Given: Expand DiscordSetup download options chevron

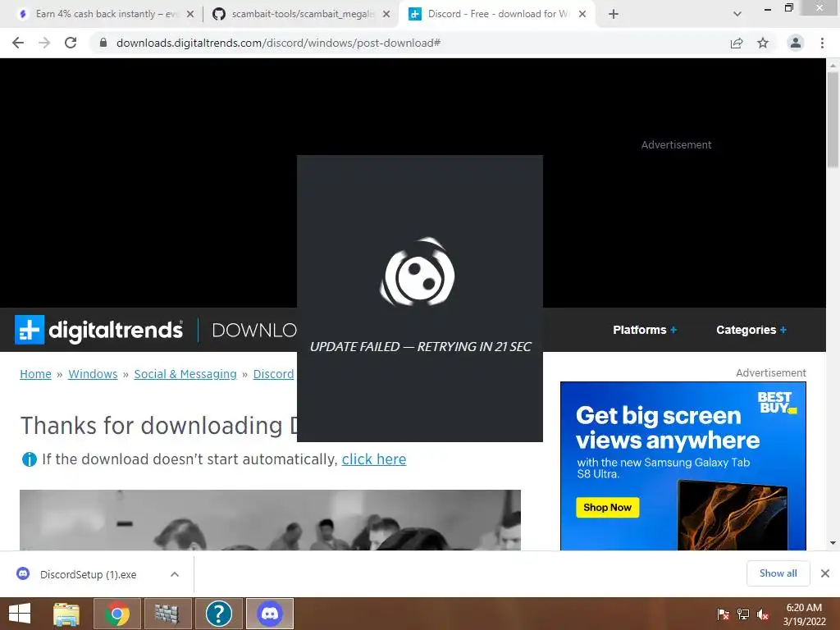Looking at the screenshot, I should pyautogui.click(x=175, y=574).
